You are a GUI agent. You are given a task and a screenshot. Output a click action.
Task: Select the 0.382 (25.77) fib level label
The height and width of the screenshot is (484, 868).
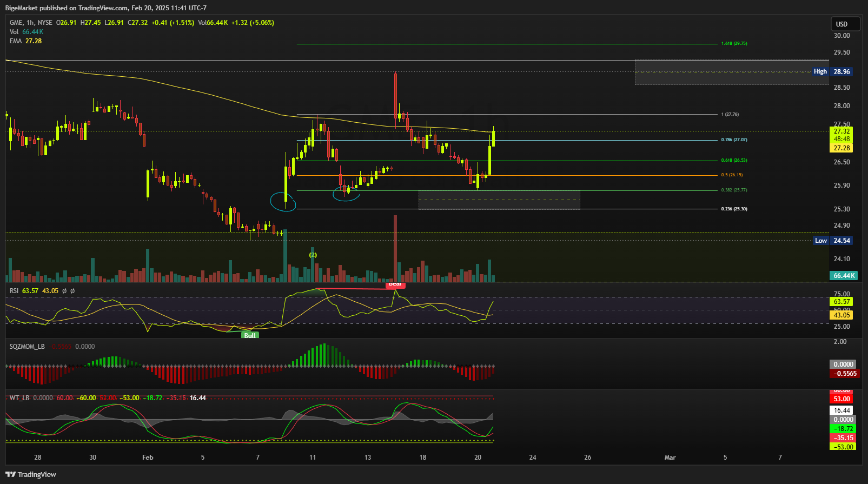734,190
